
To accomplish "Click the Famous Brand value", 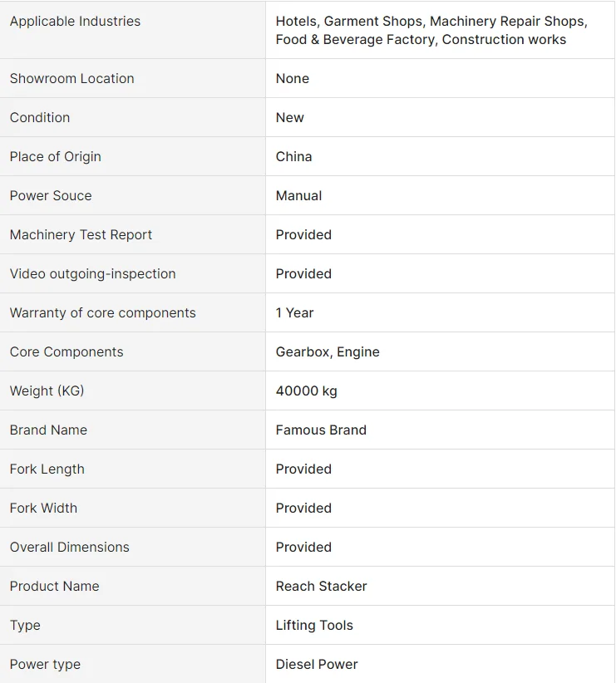I will 321,430.
